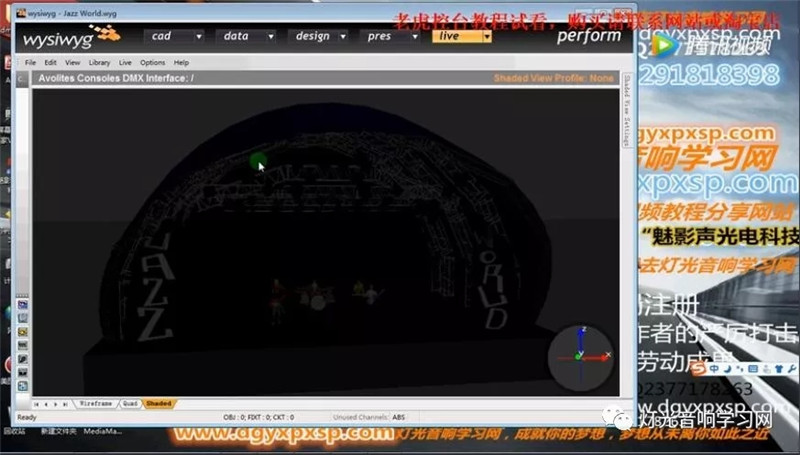Open the Shaded View Settings side tab
This screenshot has height=455, width=800.
pos(628,111)
